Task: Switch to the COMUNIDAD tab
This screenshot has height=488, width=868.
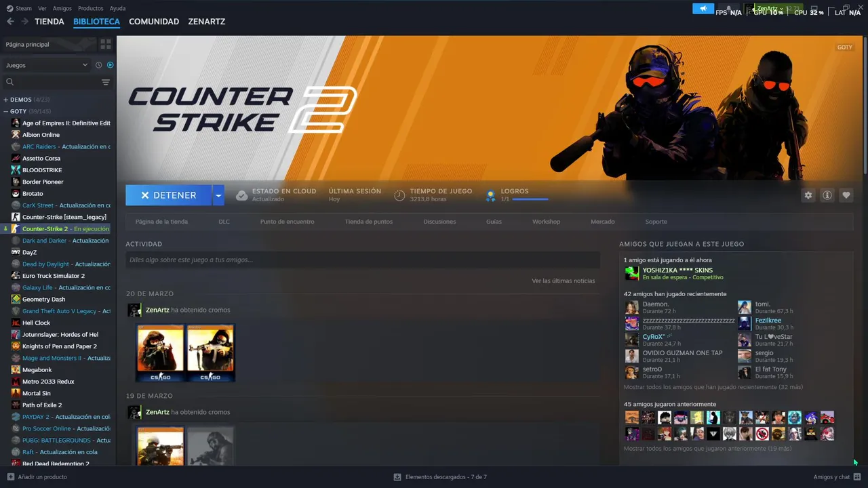Action: [x=154, y=22]
